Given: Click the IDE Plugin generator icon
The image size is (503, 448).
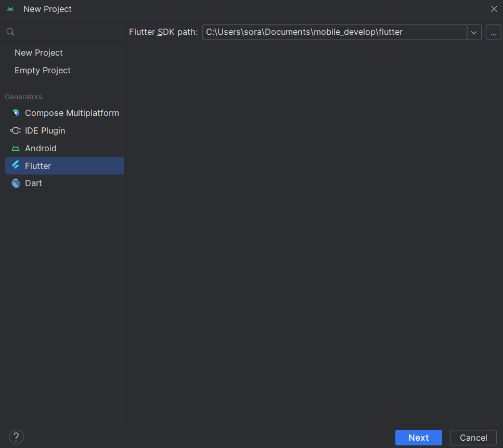Looking at the screenshot, I should pyautogui.click(x=15, y=130).
